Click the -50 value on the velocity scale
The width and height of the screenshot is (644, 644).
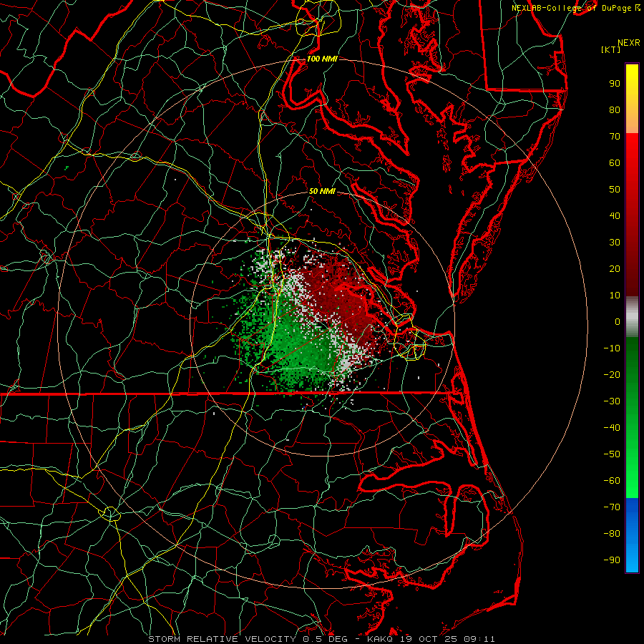point(612,454)
